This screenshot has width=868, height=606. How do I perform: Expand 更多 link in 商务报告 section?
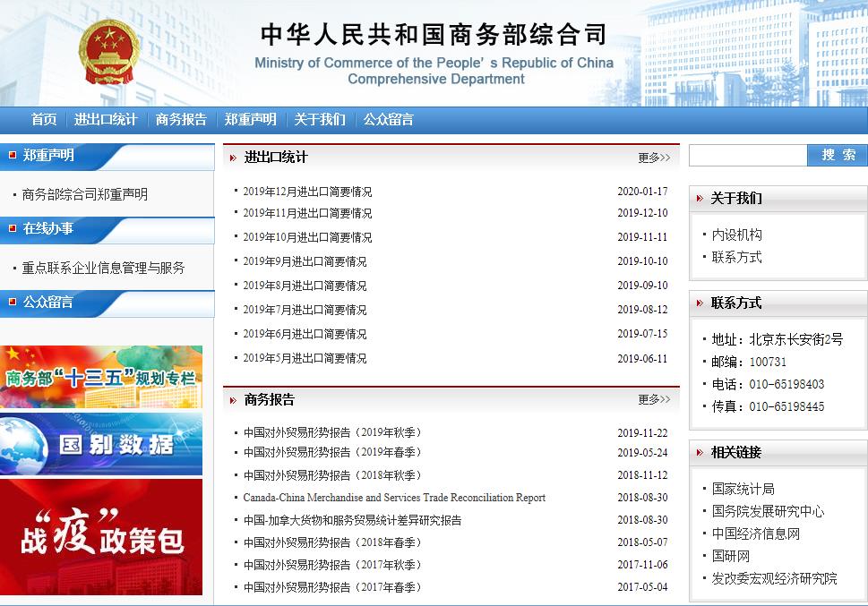[653, 400]
